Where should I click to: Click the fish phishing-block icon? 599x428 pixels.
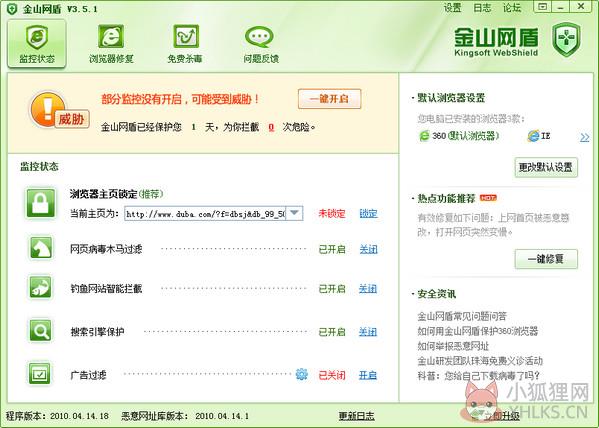[40, 287]
